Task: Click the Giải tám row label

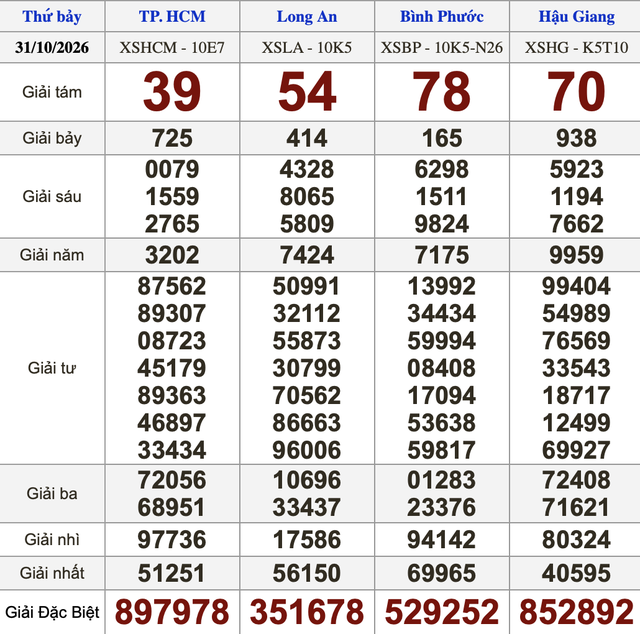Action: coord(52,92)
